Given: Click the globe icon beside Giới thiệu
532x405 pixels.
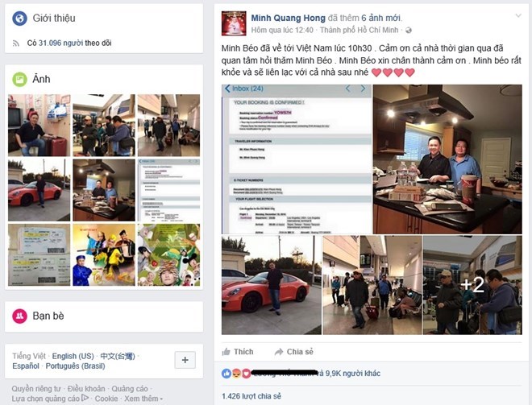Looking at the screenshot, I should [19, 18].
